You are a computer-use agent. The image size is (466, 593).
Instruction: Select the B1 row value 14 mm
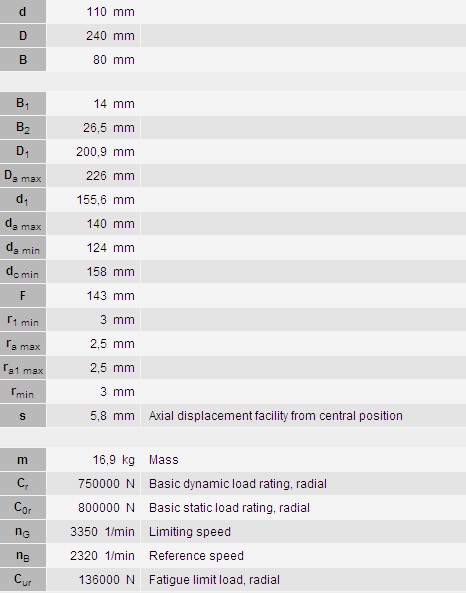(114, 104)
